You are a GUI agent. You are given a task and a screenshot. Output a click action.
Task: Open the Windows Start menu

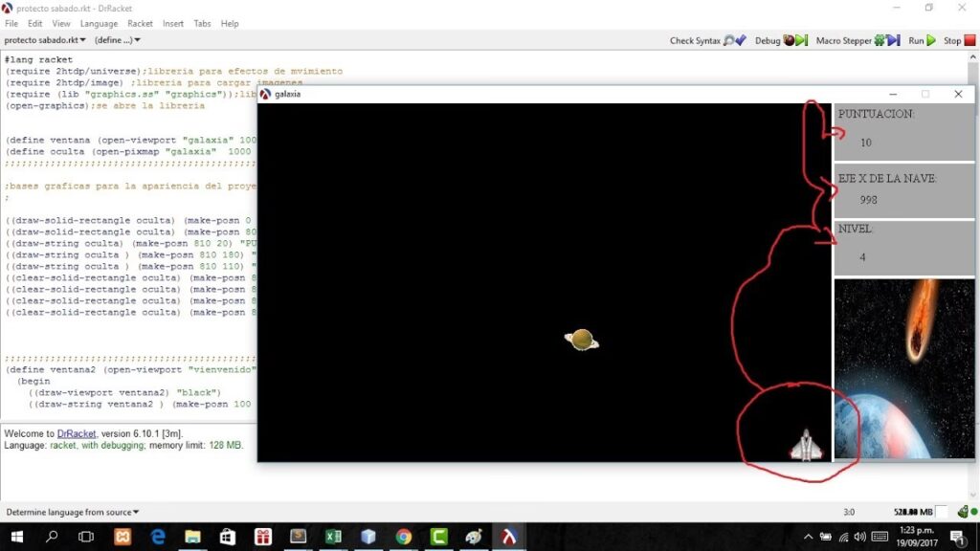(x=16, y=537)
